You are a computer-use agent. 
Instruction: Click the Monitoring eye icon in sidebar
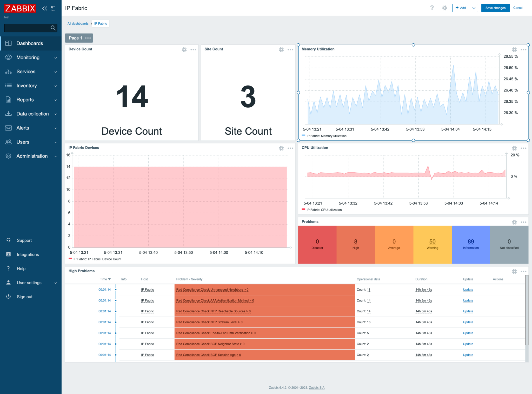(8, 57)
